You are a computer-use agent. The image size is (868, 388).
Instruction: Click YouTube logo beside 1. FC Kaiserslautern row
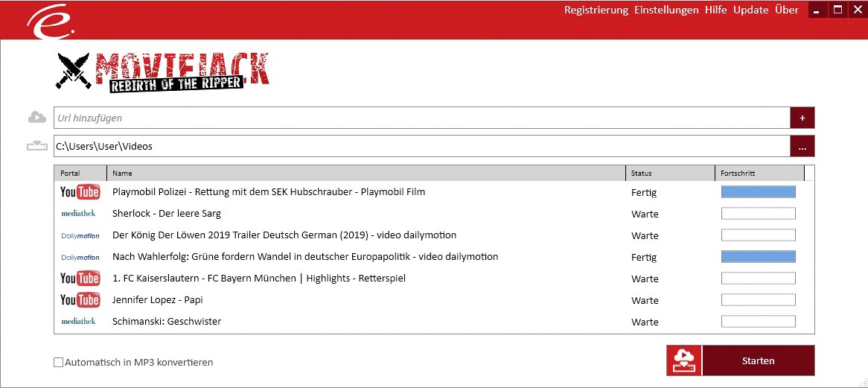tap(80, 279)
